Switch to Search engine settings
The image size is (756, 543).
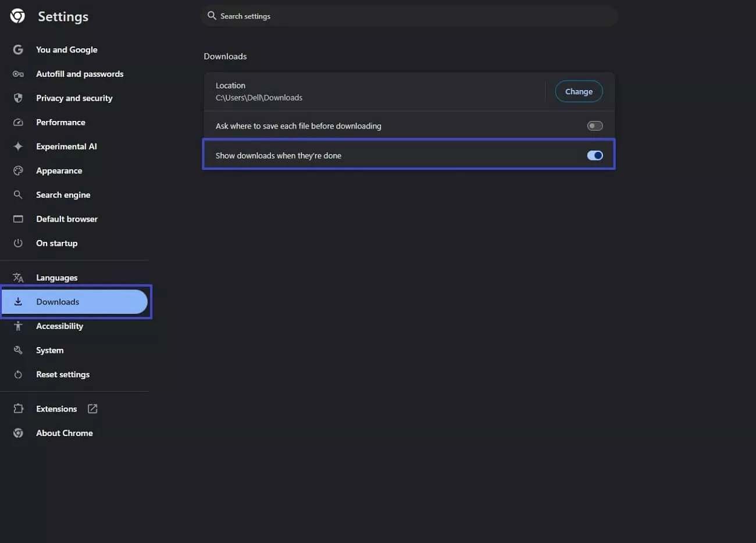[x=63, y=195]
